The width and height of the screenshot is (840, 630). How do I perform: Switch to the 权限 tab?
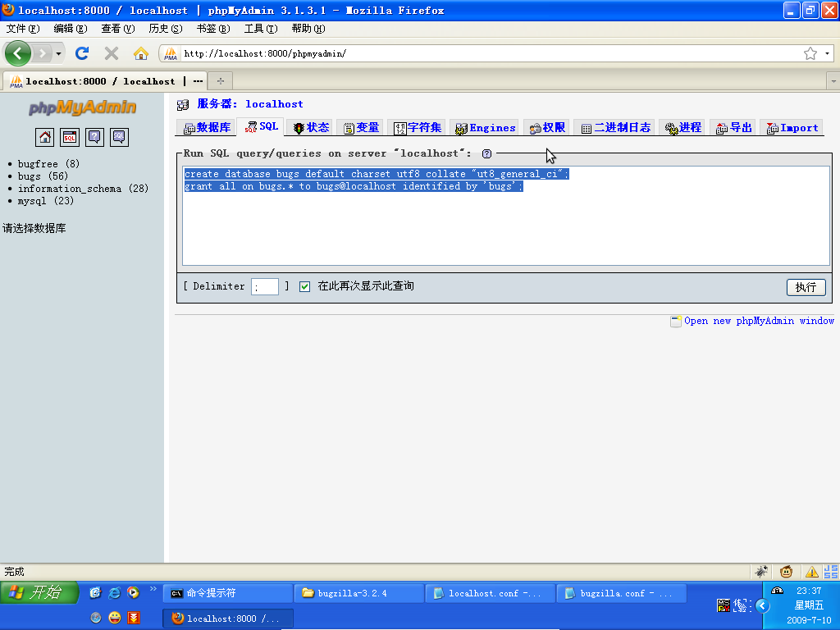[x=547, y=127]
